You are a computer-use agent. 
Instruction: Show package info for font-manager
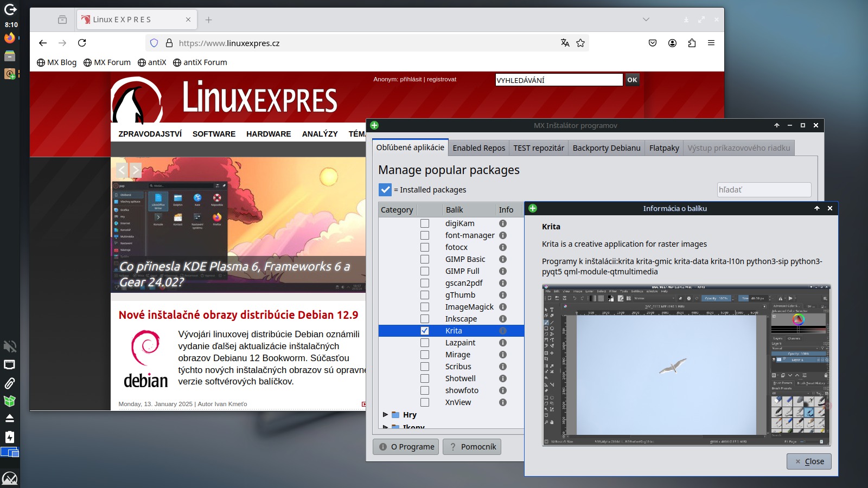[503, 235]
